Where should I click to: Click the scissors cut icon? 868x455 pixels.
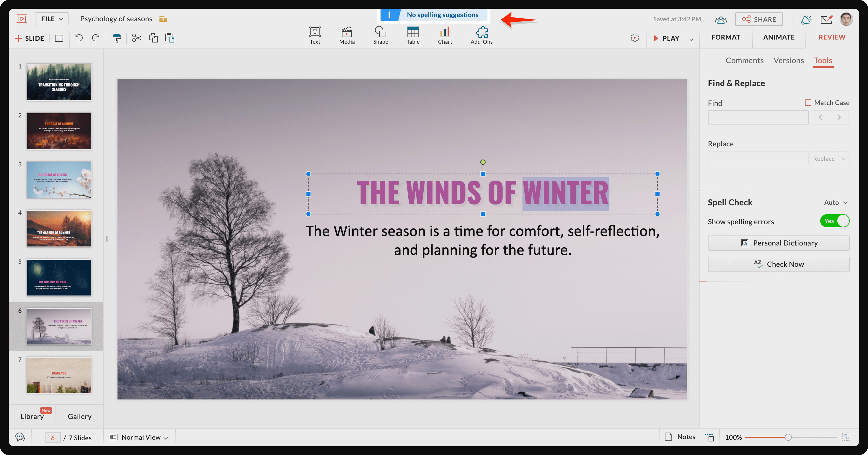pyautogui.click(x=136, y=38)
